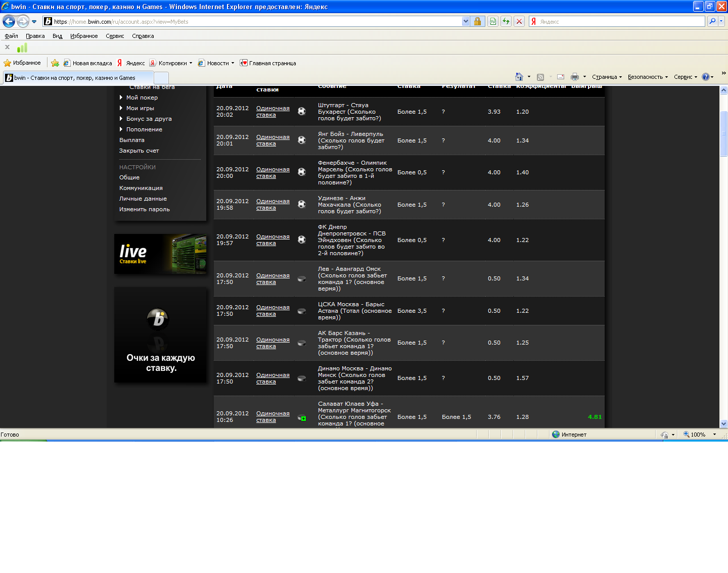Viewport: 728px width, 573px height.
Task: Open Общие settings link
Action: pos(129,177)
